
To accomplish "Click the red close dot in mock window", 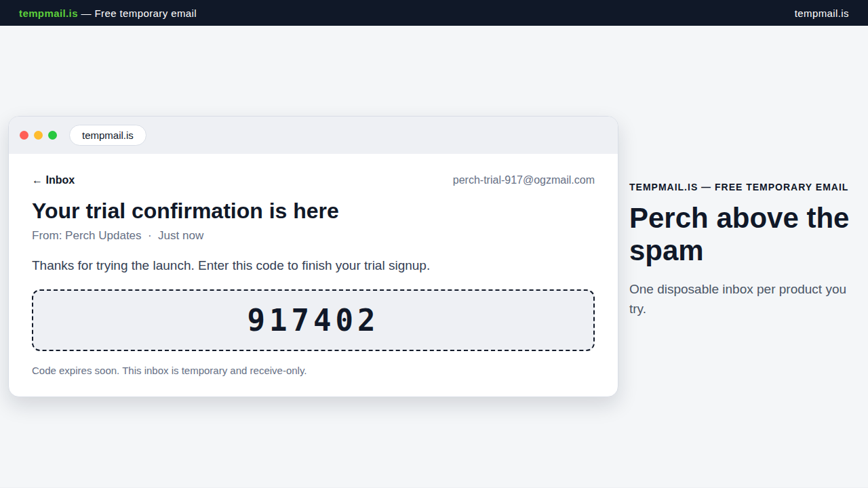I will [x=24, y=136].
